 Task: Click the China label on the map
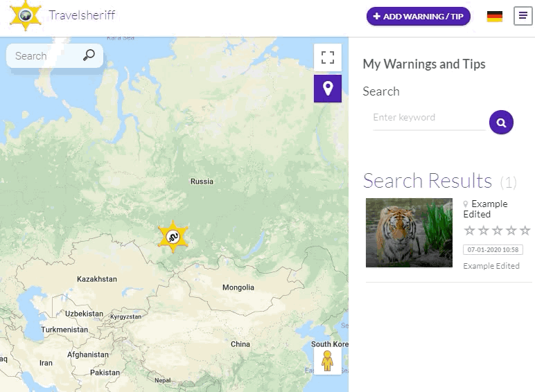coord(240,344)
